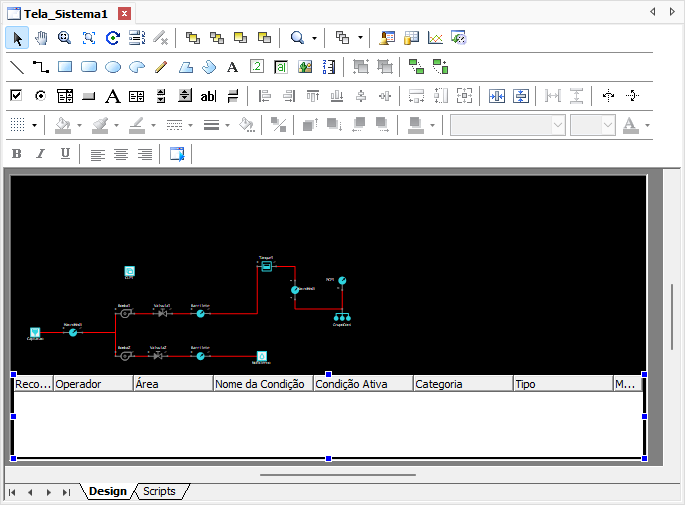The height and width of the screenshot is (505, 685).
Task: Insert a text label with the A tool
Action: [232, 67]
